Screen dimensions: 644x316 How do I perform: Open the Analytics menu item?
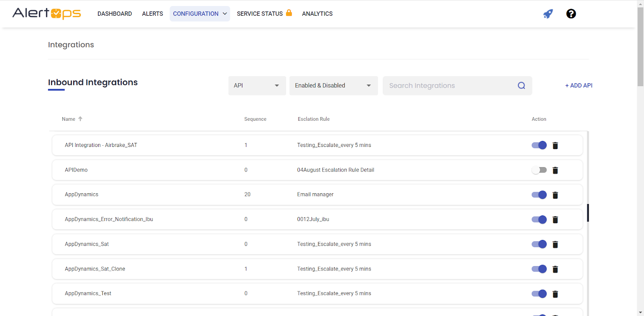(x=317, y=14)
